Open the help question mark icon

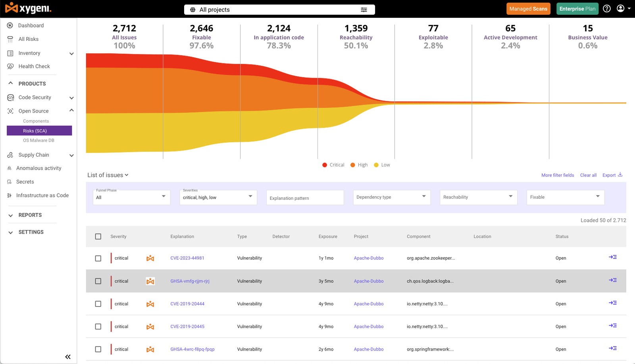[607, 9]
